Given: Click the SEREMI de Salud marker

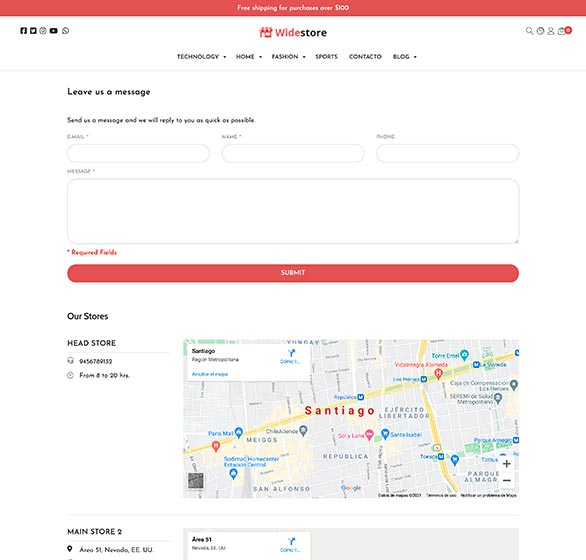Looking at the screenshot, I should [497, 399].
